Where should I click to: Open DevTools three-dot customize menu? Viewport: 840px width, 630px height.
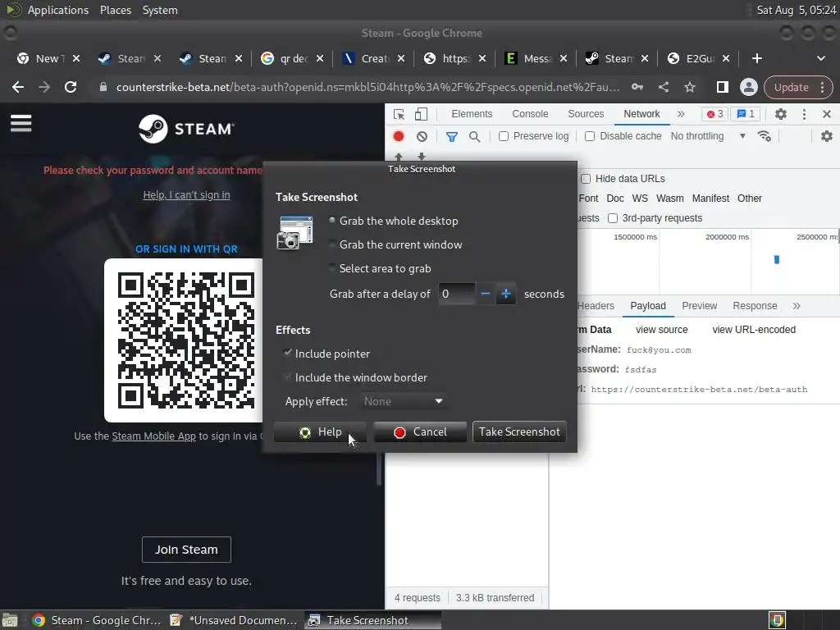coord(804,114)
